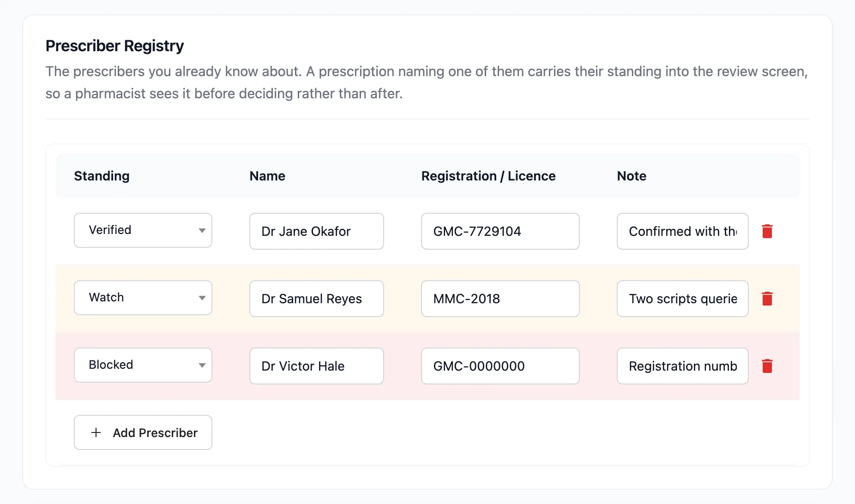Open the Watch standing dropdown

pyautogui.click(x=143, y=298)
